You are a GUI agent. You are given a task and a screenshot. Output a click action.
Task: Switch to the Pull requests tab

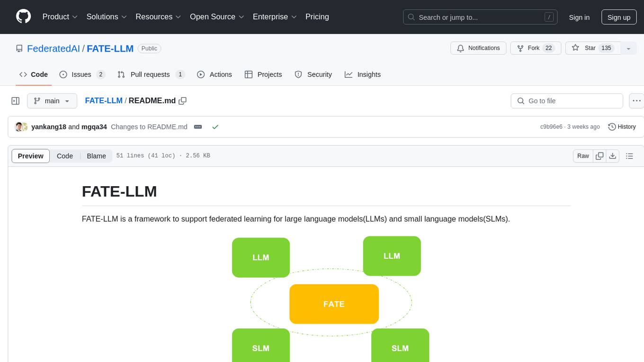[x=151, y=74]
